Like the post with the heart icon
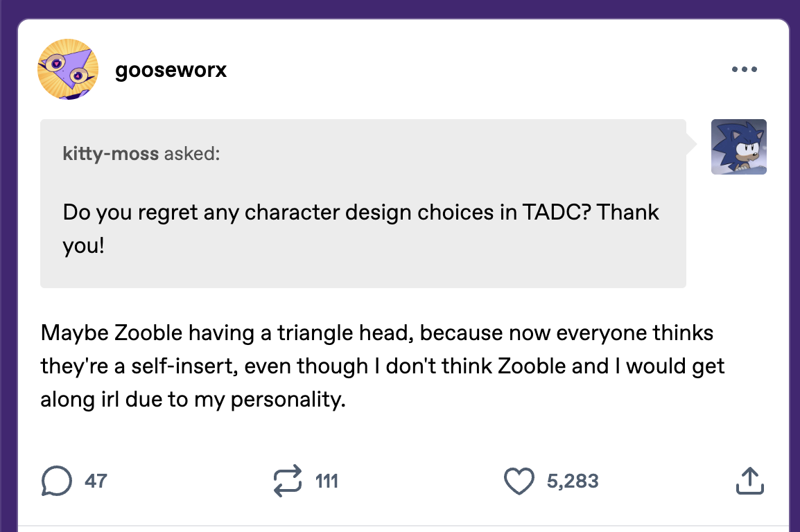Viewport: 800px width, 532px height. 519,481
